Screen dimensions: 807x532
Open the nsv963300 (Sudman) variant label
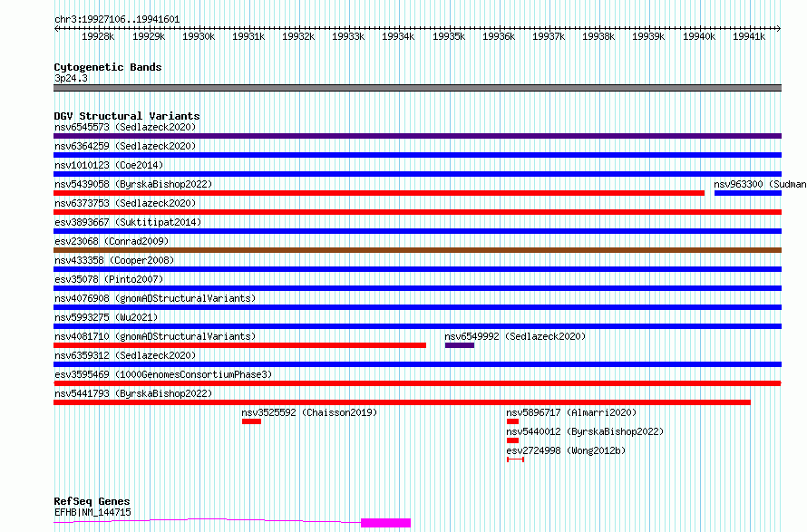tap(760, 184)
